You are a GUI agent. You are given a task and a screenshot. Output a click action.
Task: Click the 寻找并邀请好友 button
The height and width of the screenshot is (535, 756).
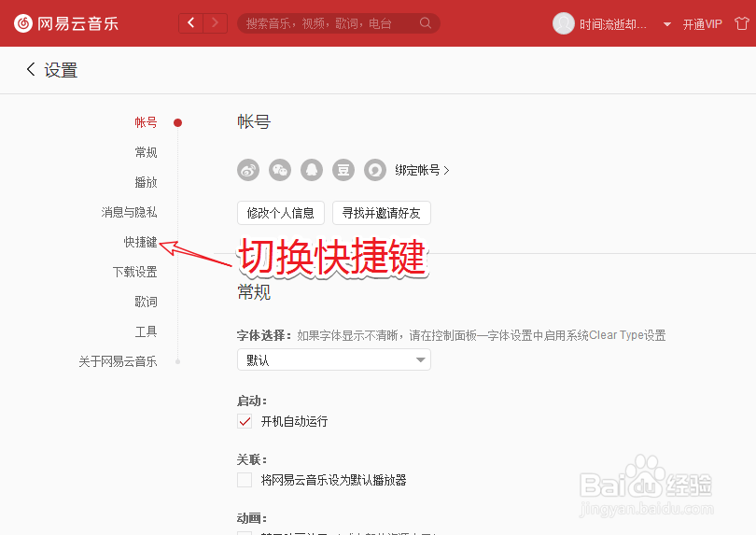[382, 213]
